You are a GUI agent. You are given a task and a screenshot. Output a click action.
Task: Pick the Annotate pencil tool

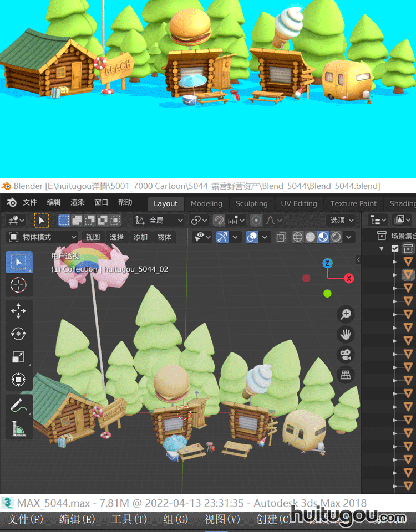click(x=19, y=406)
